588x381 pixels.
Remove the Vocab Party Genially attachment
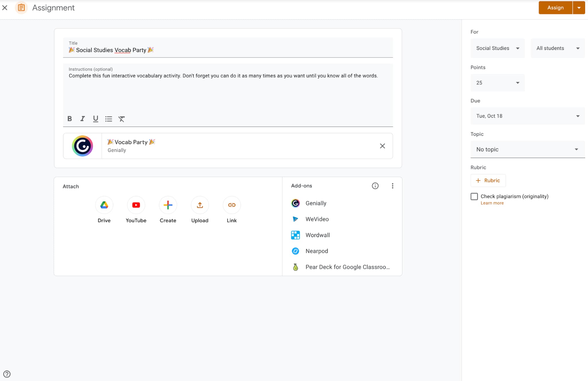tap(382, 146)
